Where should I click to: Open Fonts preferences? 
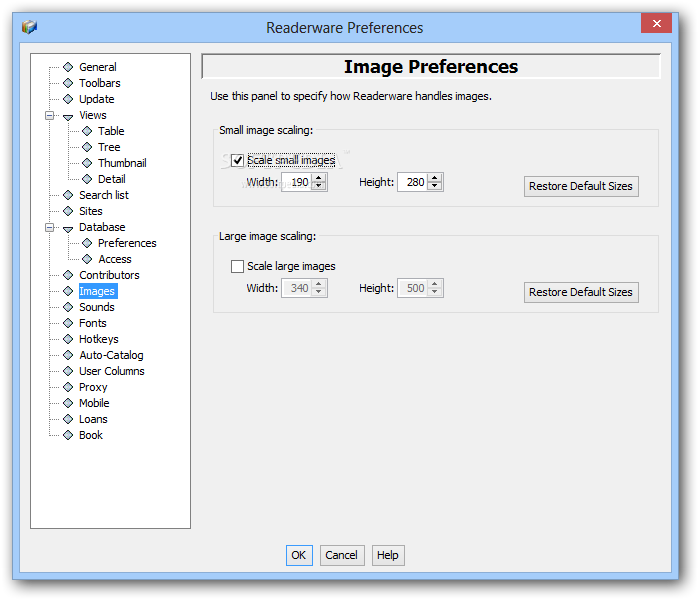click(93, 323)
